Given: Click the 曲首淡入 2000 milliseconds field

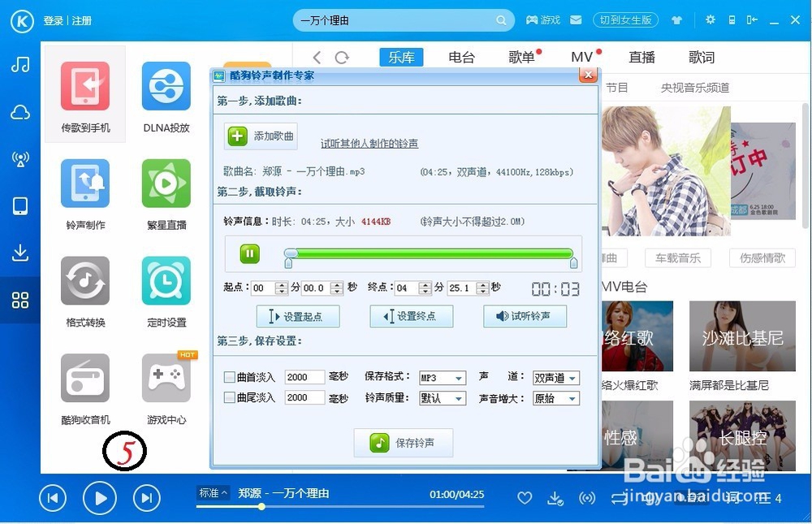Looking at the screenshot, I should click(x=304, y=377).
